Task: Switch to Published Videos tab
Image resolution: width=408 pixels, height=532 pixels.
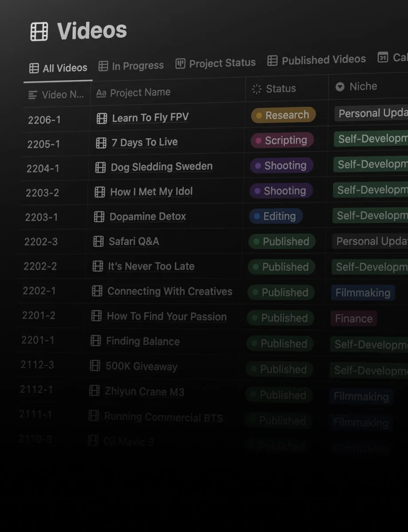Action: tap(317, 60)
